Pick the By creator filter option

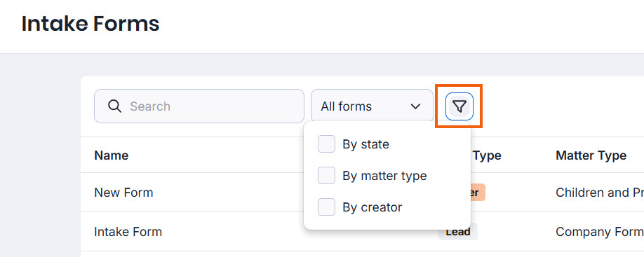(372, 207)
